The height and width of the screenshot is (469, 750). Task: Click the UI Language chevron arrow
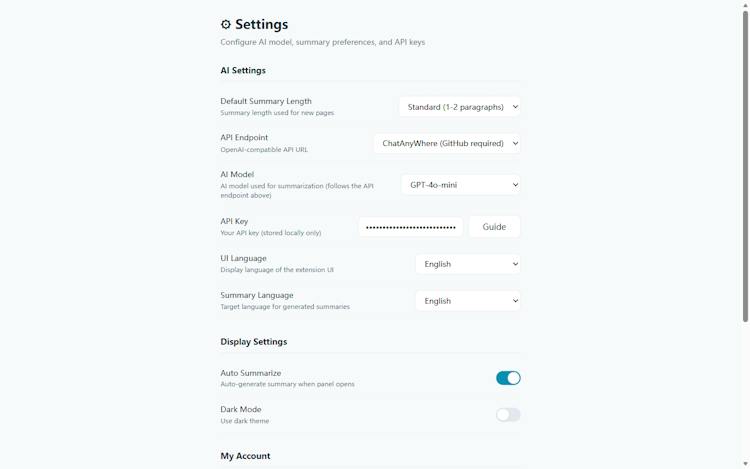pos(515,264)
